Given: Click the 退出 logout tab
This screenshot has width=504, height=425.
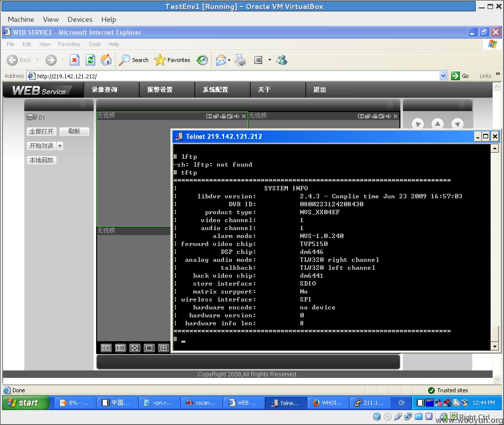Looking at the screenshot, I should click(x=320, y=90).
